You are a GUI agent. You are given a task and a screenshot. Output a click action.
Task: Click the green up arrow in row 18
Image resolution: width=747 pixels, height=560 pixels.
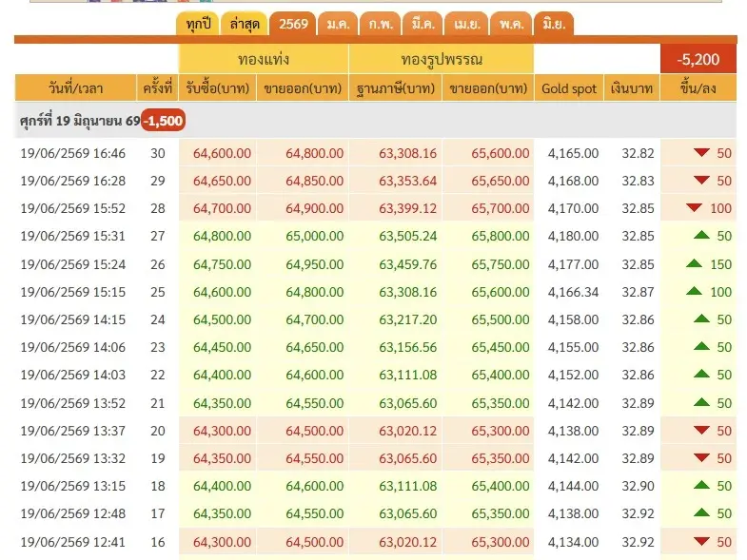(701, 485)
